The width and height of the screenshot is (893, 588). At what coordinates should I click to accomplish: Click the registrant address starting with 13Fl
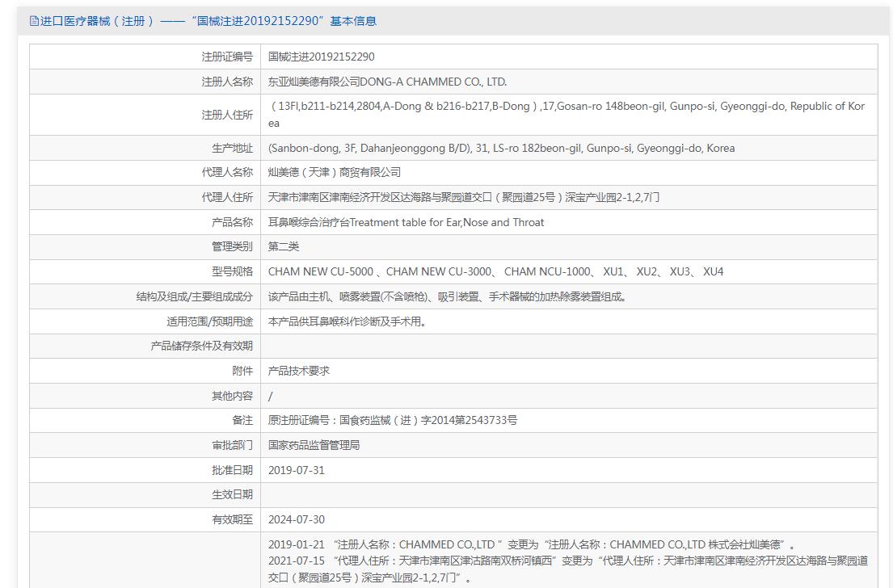pos(566,107)
